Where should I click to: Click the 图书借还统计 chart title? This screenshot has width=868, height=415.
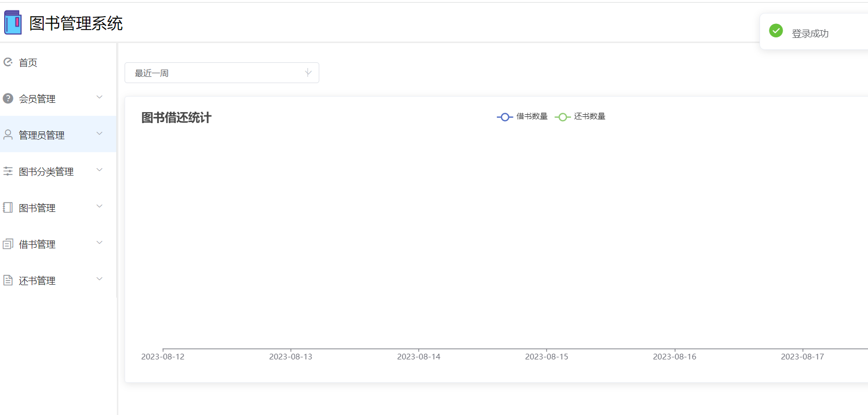[x=177, y=118]
